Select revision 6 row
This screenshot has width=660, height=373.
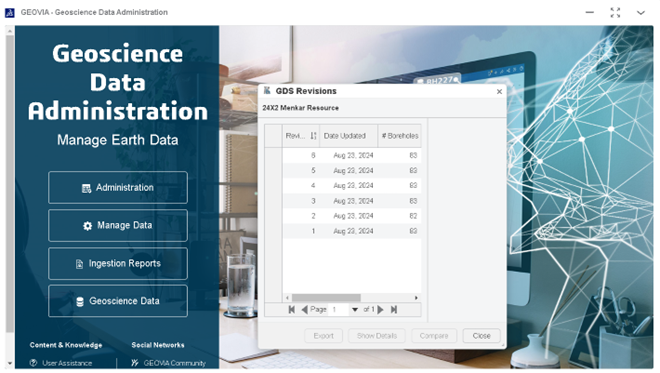click(352, 155)
